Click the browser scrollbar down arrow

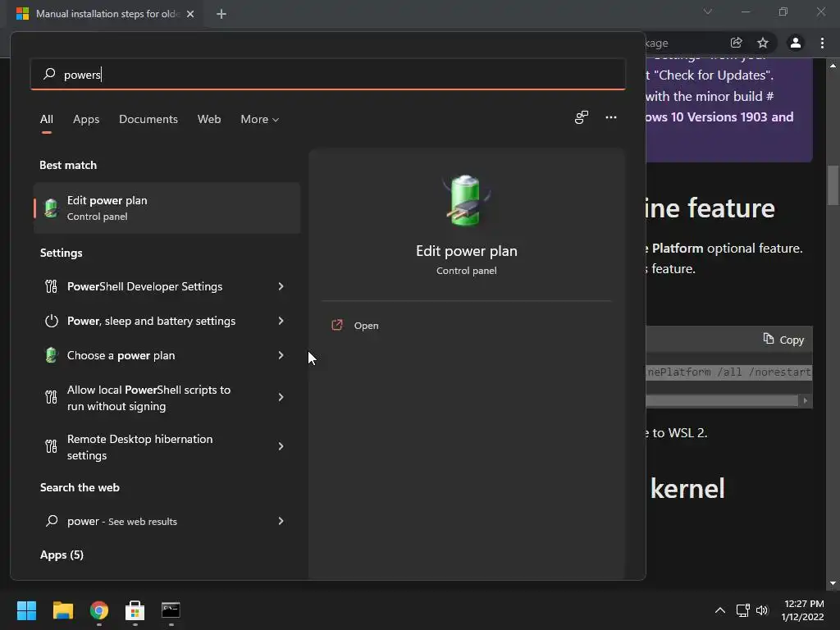coord(833,583)
